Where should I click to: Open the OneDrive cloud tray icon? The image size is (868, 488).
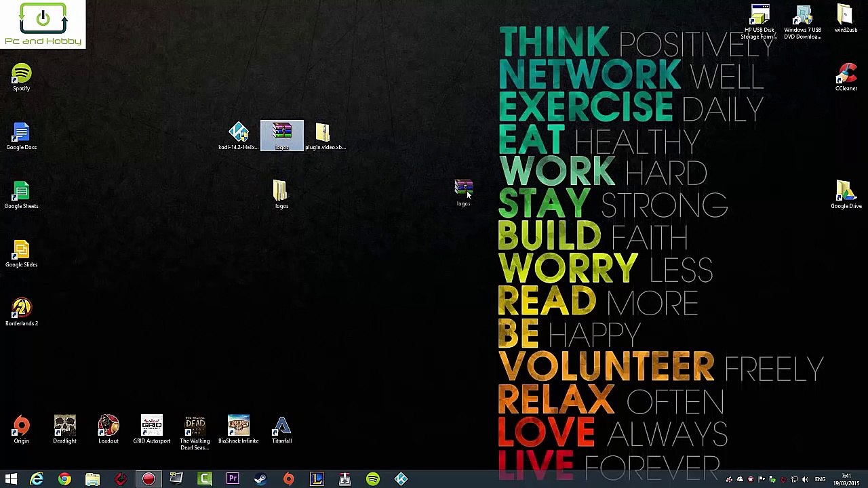coord(740,480)
